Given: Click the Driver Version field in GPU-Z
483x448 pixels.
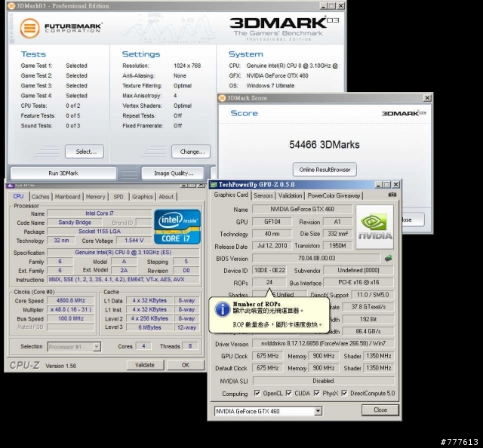Looking at the screenshot, I should 323,343.
